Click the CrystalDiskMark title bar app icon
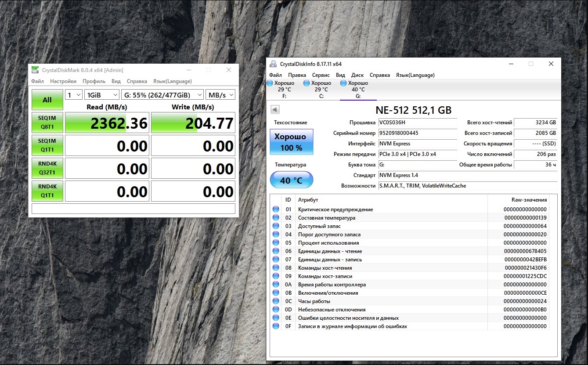The width and height of the screenshot is (588, 365). pos(35,70)
